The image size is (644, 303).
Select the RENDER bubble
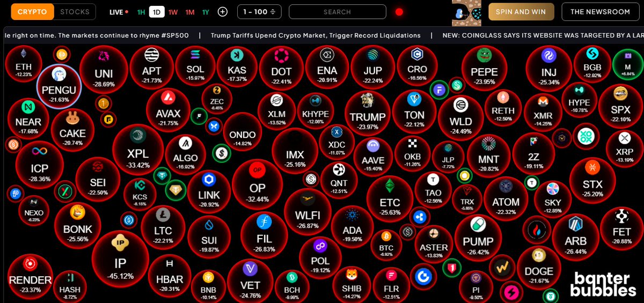30,277
